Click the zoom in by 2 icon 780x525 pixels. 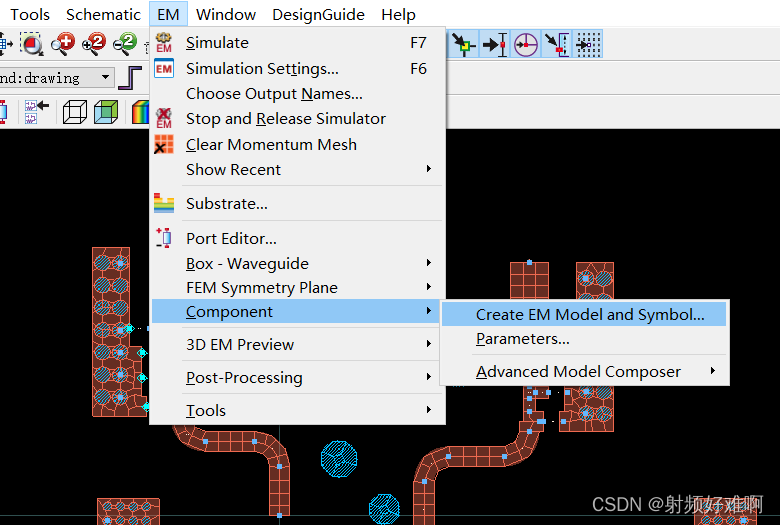click(94, 44)
